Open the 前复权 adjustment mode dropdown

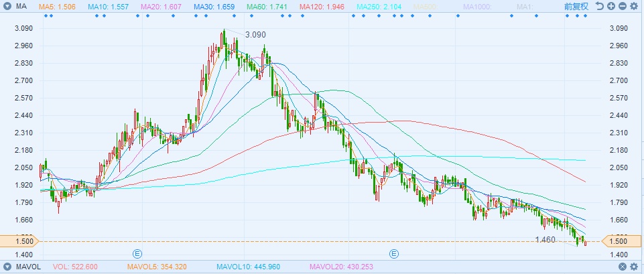(x=576, y=6)
